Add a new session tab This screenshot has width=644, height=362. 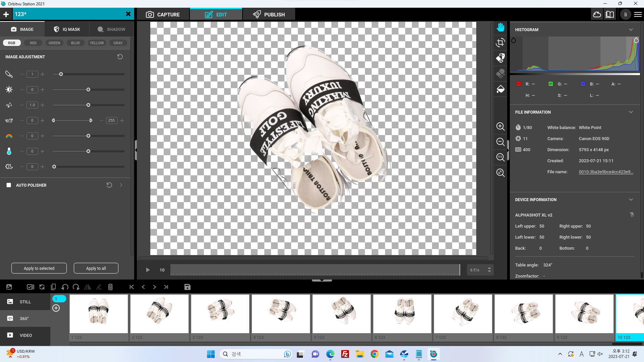point(6,14)
